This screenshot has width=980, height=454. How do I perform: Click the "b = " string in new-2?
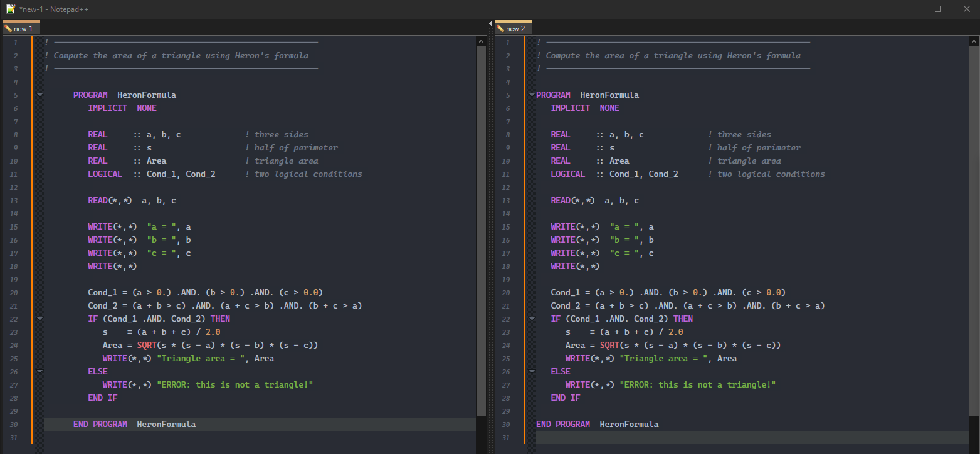(x=624, y=240)
